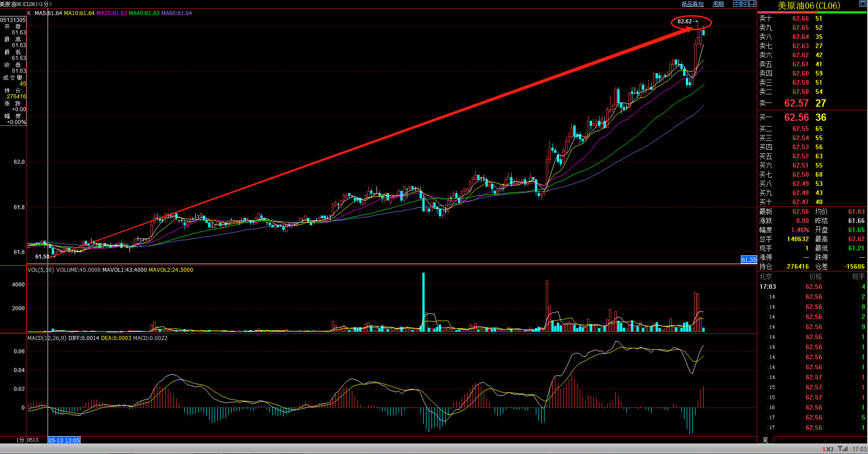Image resolution: width=868 pixels, height=454 pixels.
Task: Click the red/green buy-sell ratio bar
Action: tap(812, 12)
